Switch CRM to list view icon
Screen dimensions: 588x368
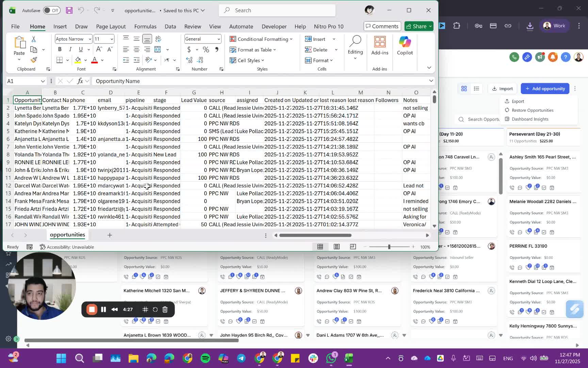[x=476, y=89]
